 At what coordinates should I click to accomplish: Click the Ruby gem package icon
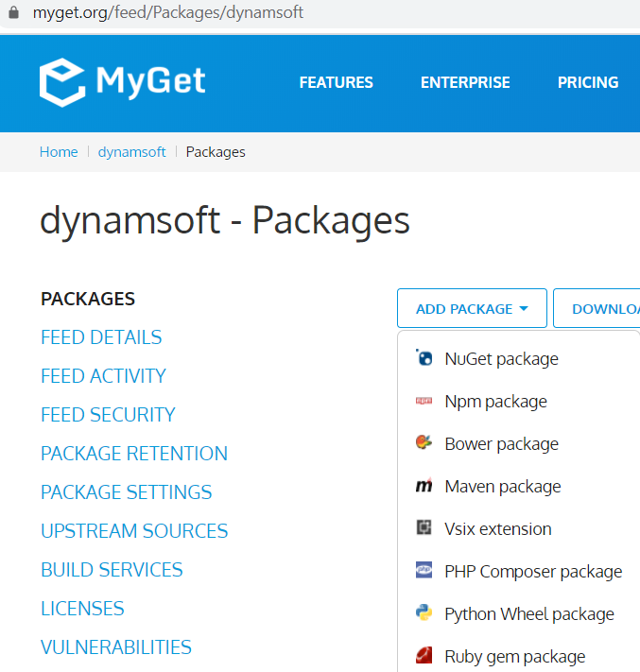pyautogui.click(x=424, y=656)
